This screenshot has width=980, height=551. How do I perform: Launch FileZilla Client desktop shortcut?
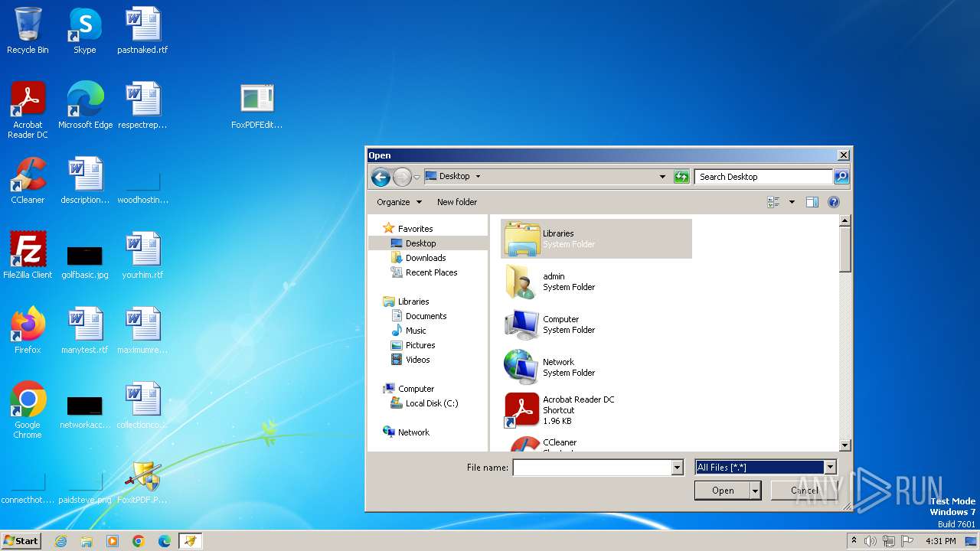28,256
